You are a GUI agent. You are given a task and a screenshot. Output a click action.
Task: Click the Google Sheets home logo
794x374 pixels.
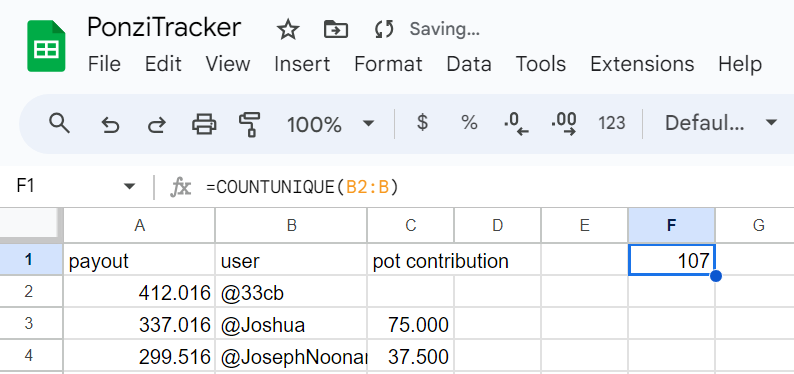46,46
